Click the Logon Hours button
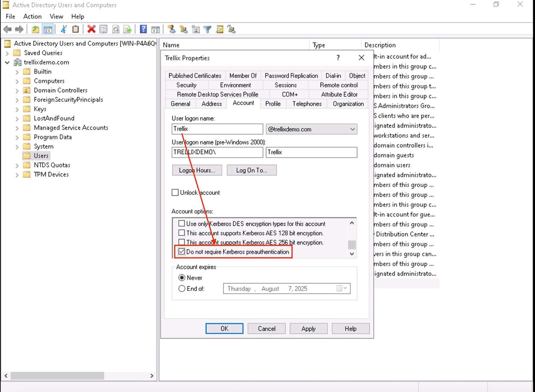 pos(197,170)
